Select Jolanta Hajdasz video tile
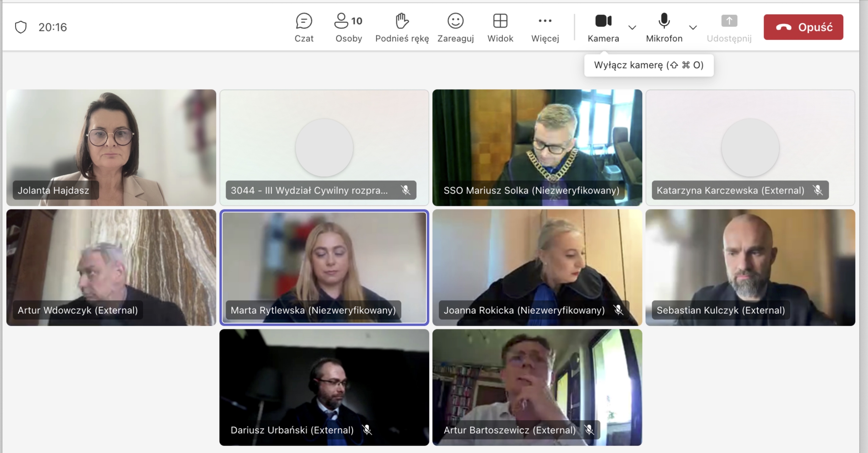Screen dimensions: 868x453 pos(111,147)
